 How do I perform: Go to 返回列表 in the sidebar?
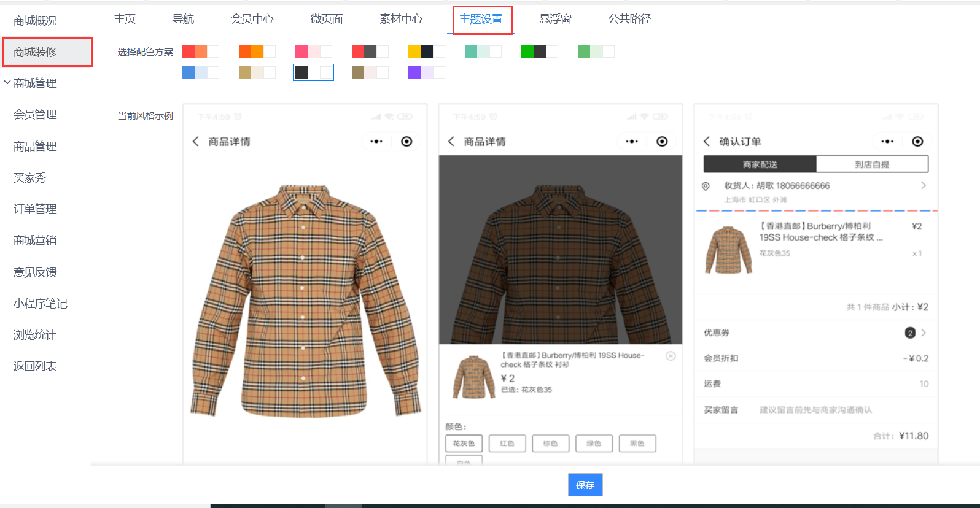[35, 366]
